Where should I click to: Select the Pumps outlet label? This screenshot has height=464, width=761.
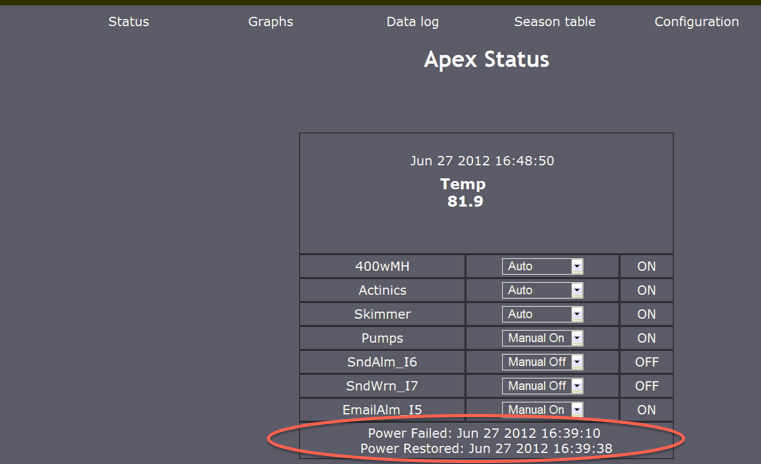[x=382, y=338]
